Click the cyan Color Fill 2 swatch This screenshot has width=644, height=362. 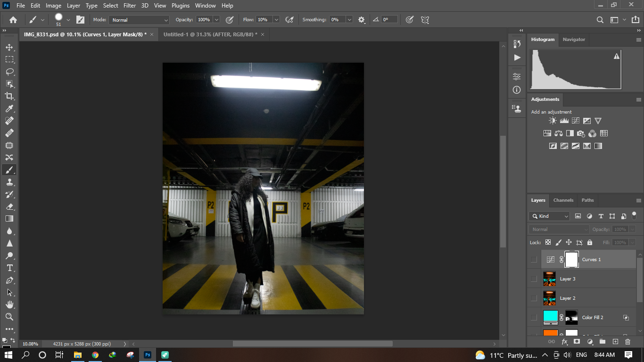(x=550, y=316)
